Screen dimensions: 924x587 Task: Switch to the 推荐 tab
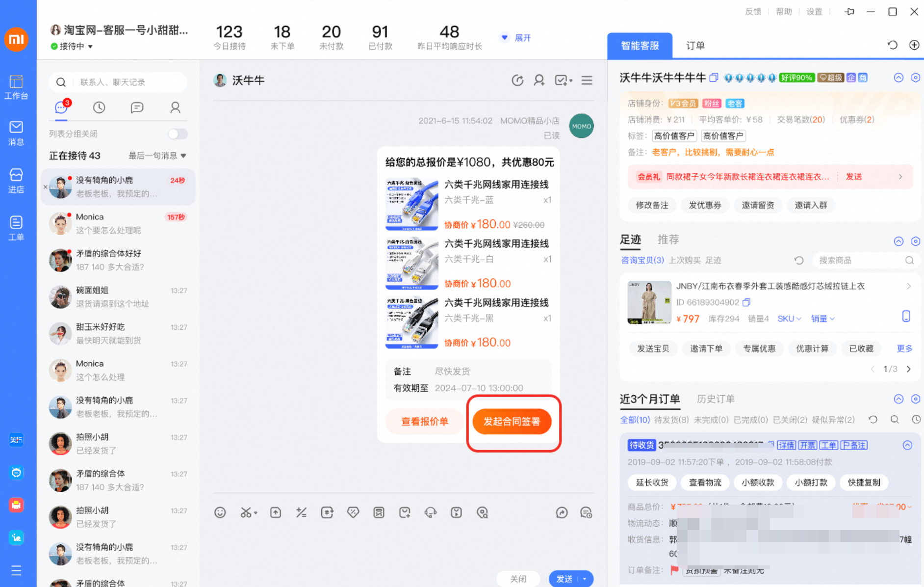click(x=668, y=240)
